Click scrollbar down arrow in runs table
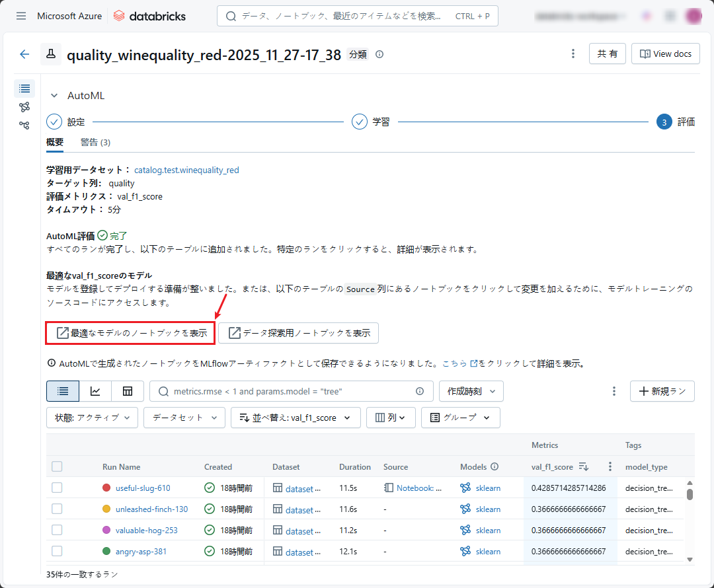The height and width of the screenshot is (588, 714). [690, 560]
